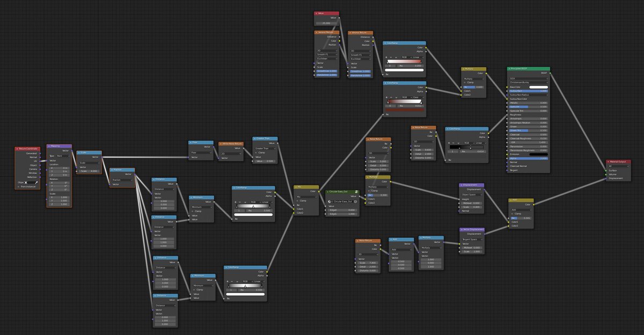Open the Object Space dropdown on Displacement node
The width and height of the screenshot is (644, 335).
[x=472, y=195]
